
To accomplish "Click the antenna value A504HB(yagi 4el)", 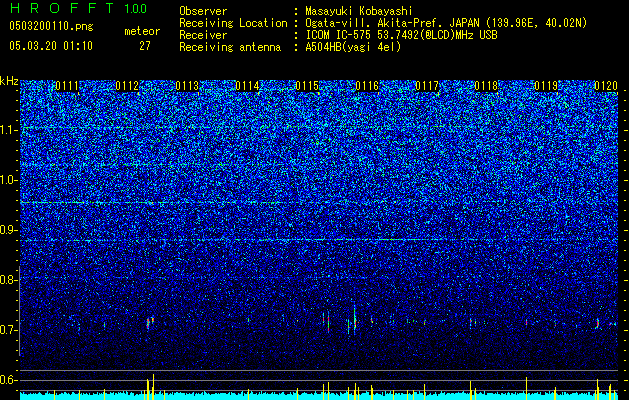I will point(353,47).
